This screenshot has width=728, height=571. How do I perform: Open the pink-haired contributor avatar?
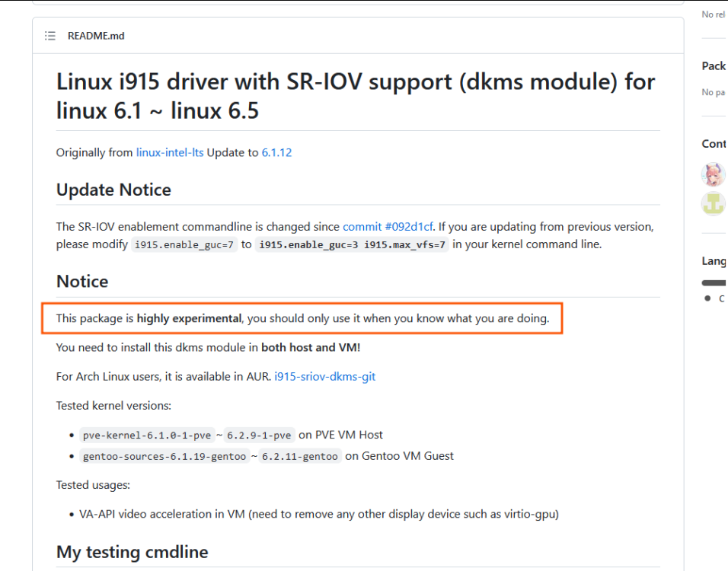714,174
